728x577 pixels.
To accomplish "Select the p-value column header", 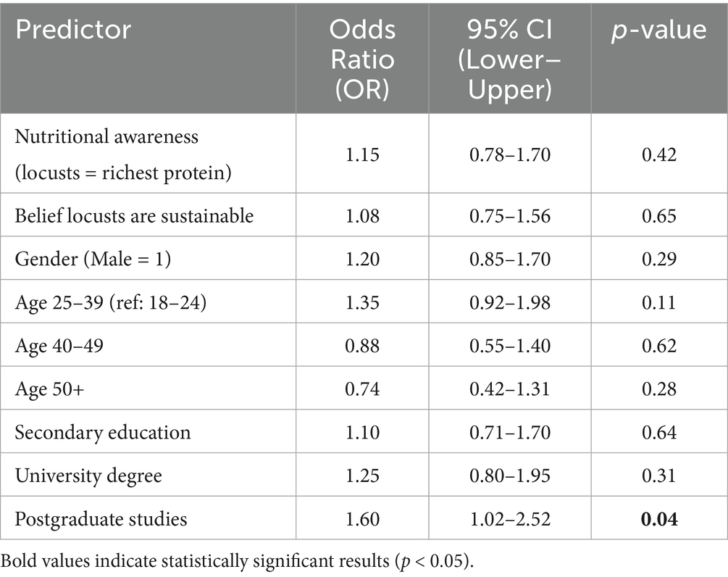I will click(658, 30).
